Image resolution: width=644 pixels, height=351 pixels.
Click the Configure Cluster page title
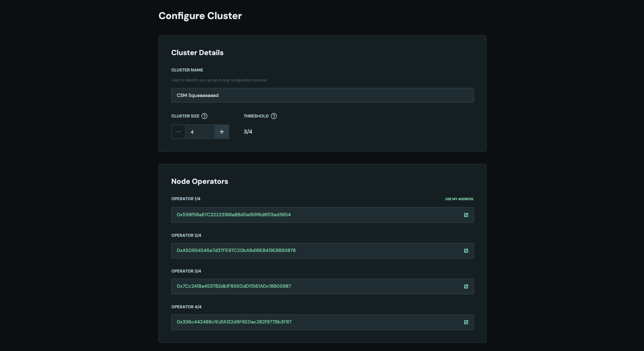point(200,15)
